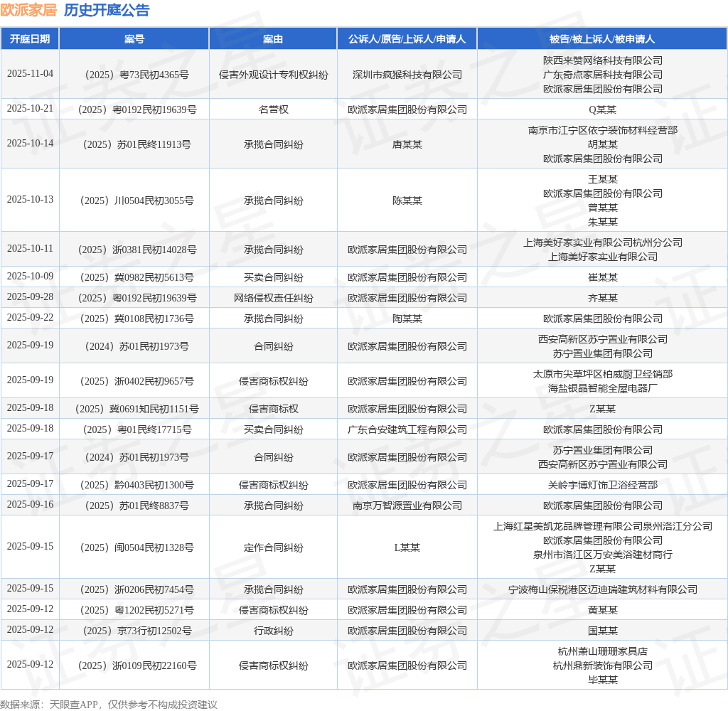Click defendant 杭州萧山珊珊家具店
The image size is (728, 711).
point(603,651)
